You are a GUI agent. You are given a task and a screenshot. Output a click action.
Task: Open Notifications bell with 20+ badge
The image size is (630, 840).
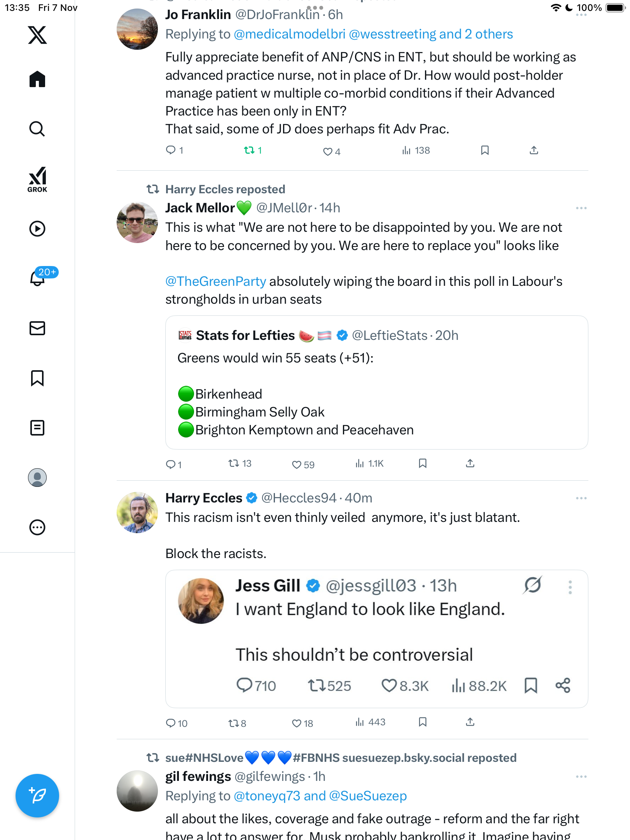pos(38,278)
